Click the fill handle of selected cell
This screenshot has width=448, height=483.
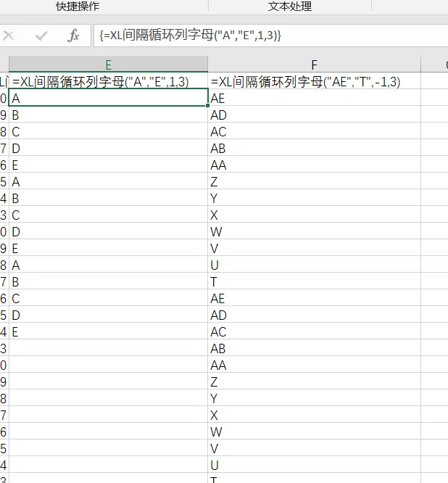click(208, 106)
